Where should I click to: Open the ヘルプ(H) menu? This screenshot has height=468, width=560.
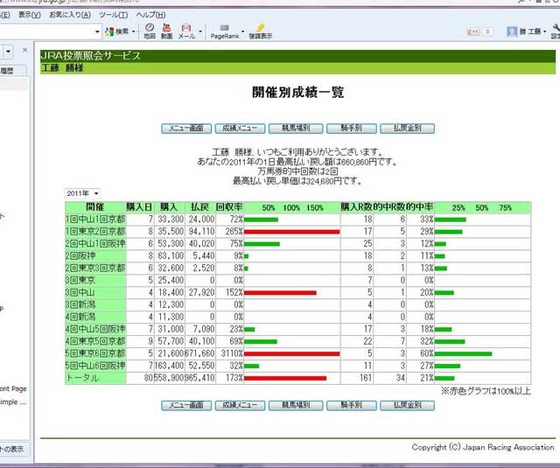[151, 15]
